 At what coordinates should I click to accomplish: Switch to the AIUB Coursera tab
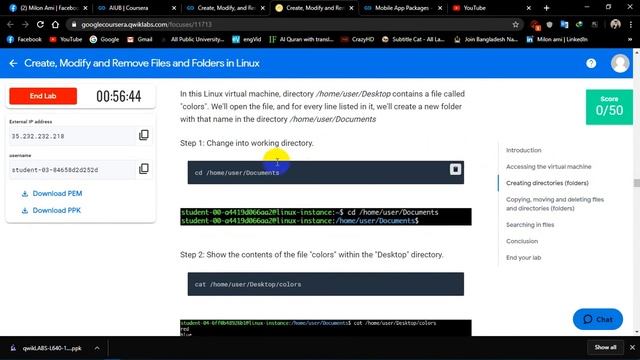tap(138, 8)
